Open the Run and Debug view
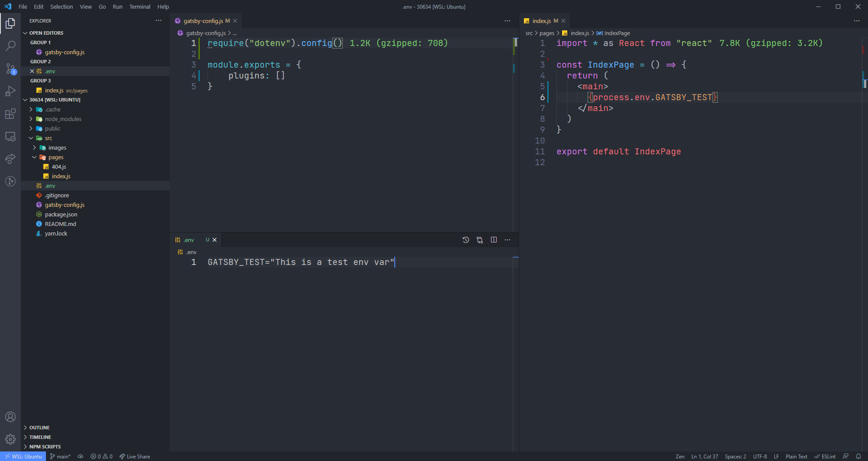This screenshot has width=868, height=461. pyautogui.click(x=10, y=91)
